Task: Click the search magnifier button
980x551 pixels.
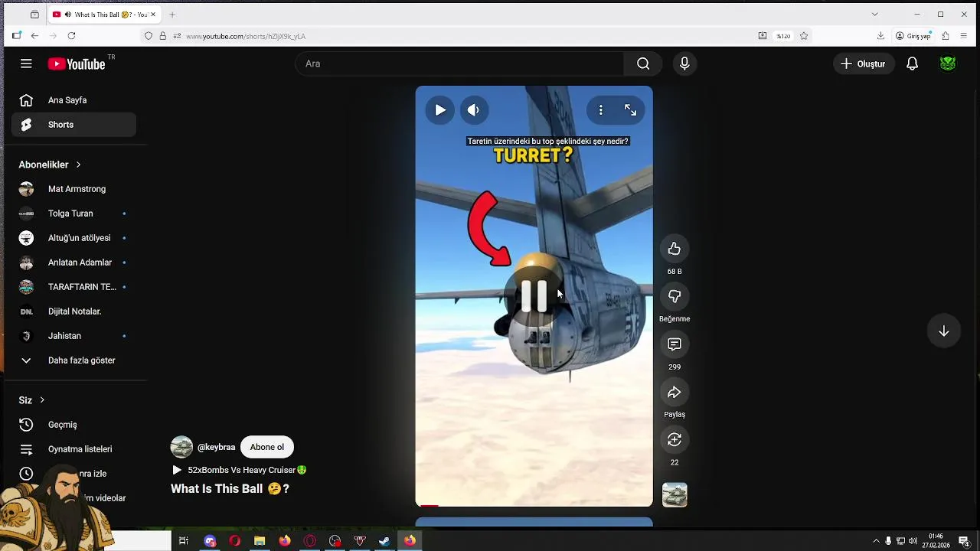Action: pyautogui.click(x=643, y=64)
